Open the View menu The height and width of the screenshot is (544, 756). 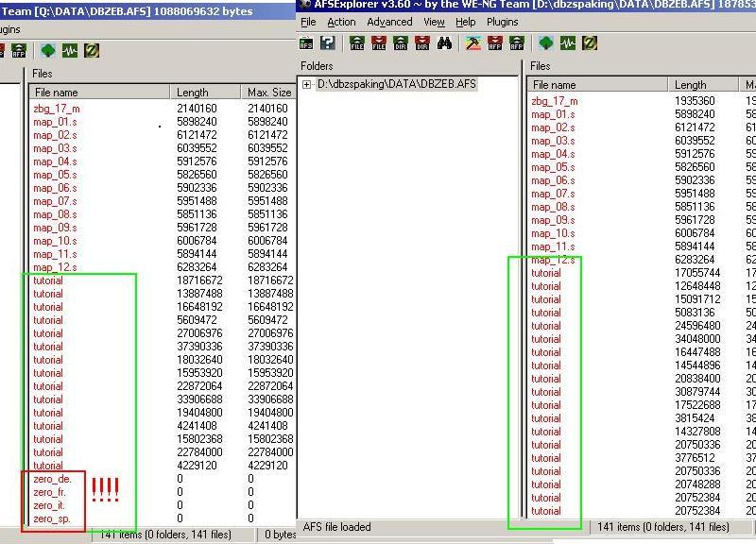(434, 22)
